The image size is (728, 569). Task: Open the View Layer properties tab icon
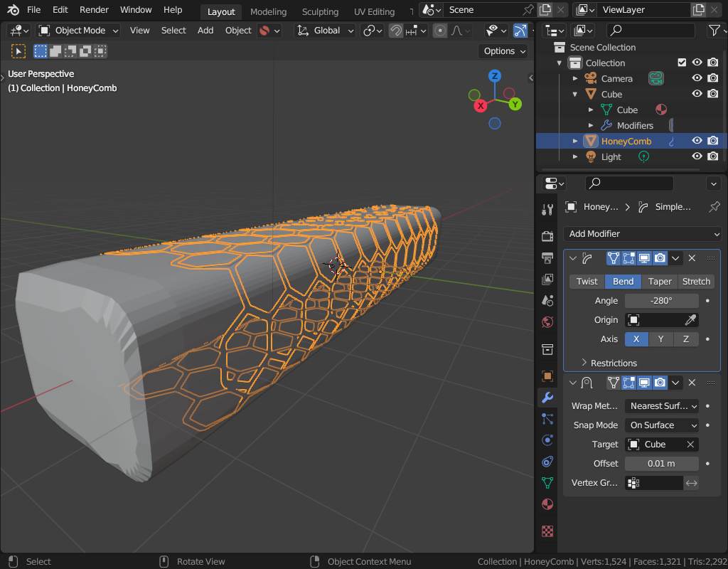[547, 279]
